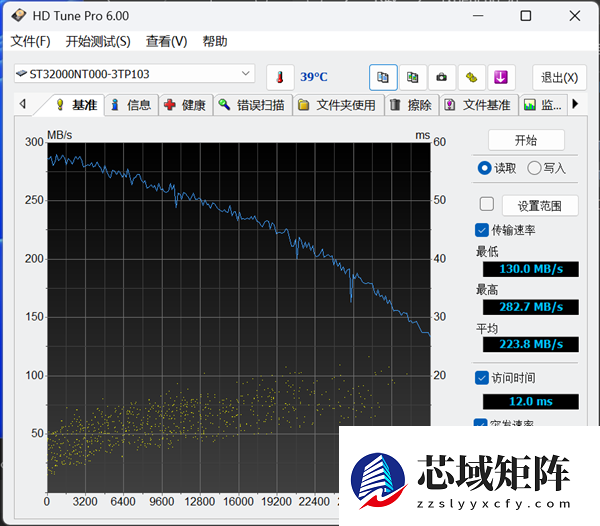Maximize the HD Tune Pro window
The width and height of the screenshot is (600, 526).
pos(526,16)
